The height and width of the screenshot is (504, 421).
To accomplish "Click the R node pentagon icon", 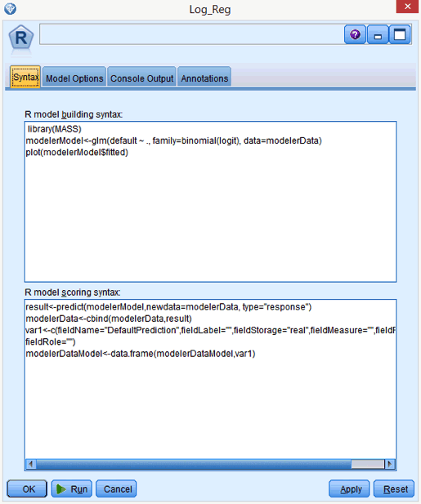I will [x=21, y=38].
